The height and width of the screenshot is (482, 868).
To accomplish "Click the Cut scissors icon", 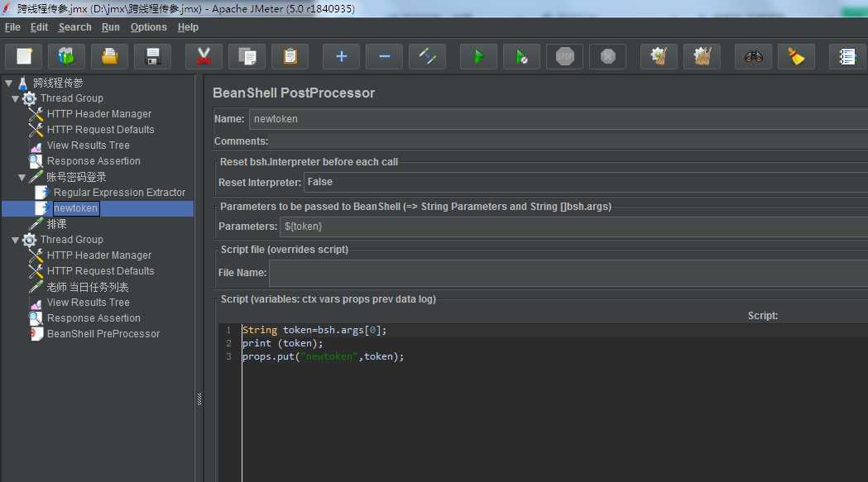I will (204, 56).
